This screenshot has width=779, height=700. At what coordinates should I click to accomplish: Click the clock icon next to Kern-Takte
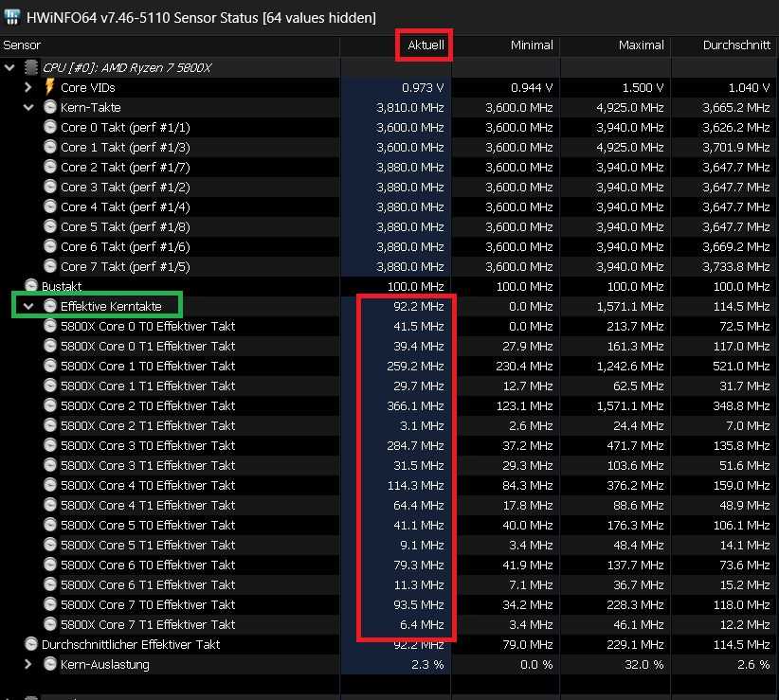pos(50,107)
